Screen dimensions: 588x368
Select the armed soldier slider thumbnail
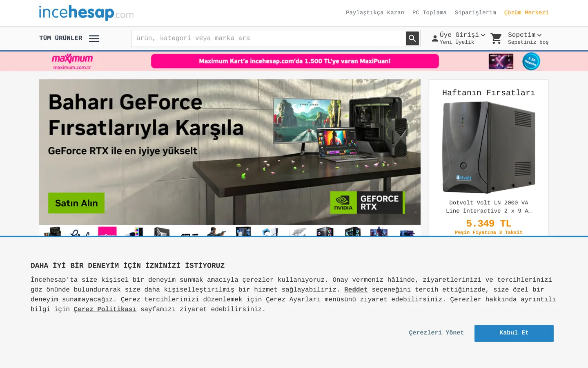[x=216, y=231]
